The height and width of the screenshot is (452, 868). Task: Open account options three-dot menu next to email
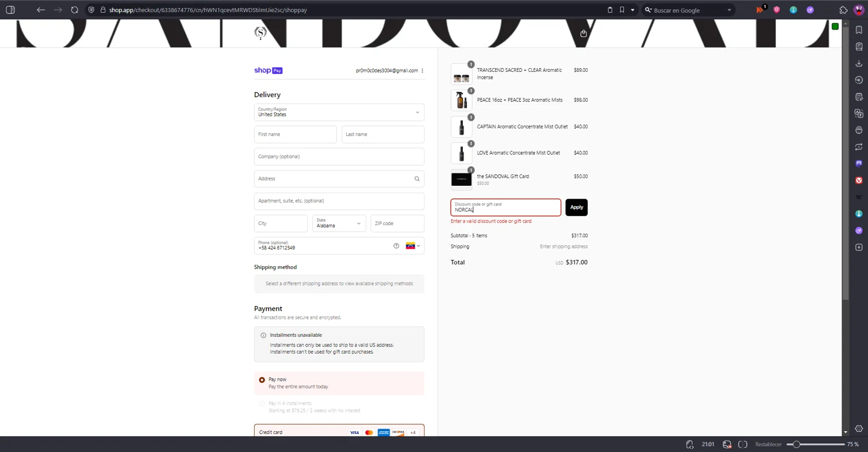click(x=422, y=71)
